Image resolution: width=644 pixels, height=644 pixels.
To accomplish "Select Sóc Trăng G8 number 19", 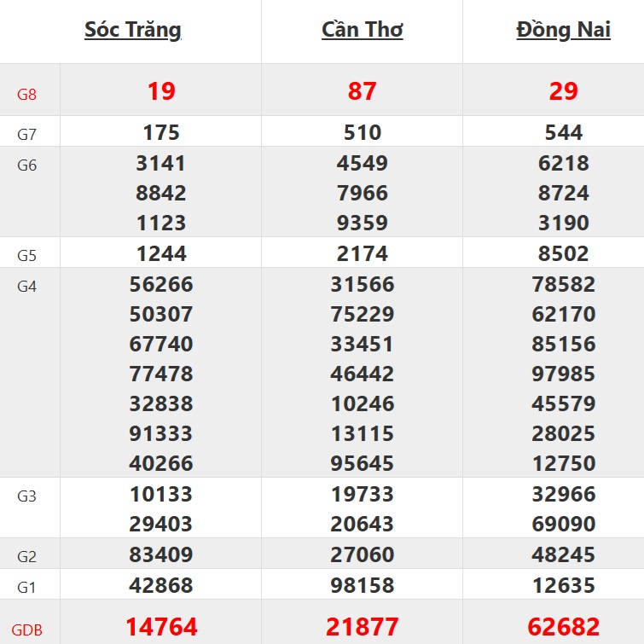I will pos(161,91).
